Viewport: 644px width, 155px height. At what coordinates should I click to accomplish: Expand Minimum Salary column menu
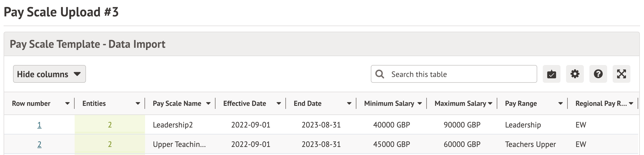pyautogui.click(x=419, y=104)
